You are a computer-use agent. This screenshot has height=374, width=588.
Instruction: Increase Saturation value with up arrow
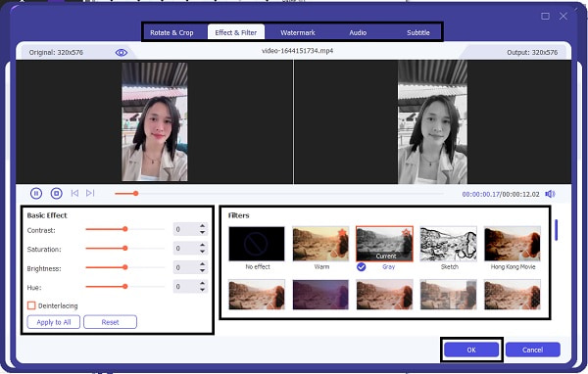(x=203, y=245)
